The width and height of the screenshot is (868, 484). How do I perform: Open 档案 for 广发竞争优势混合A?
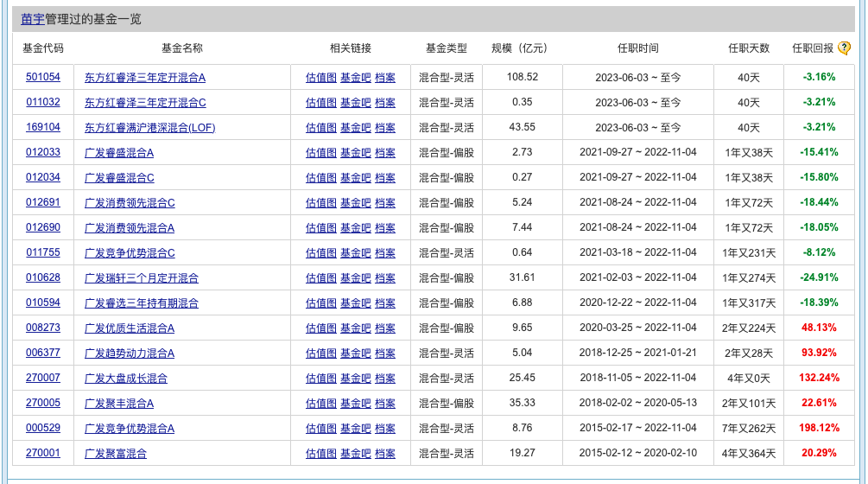click(x=385, y=428)
